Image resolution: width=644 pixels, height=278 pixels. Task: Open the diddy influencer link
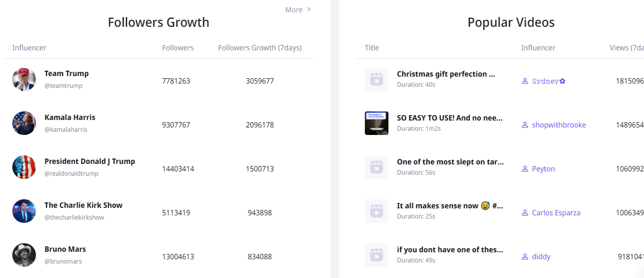point(541,257)
